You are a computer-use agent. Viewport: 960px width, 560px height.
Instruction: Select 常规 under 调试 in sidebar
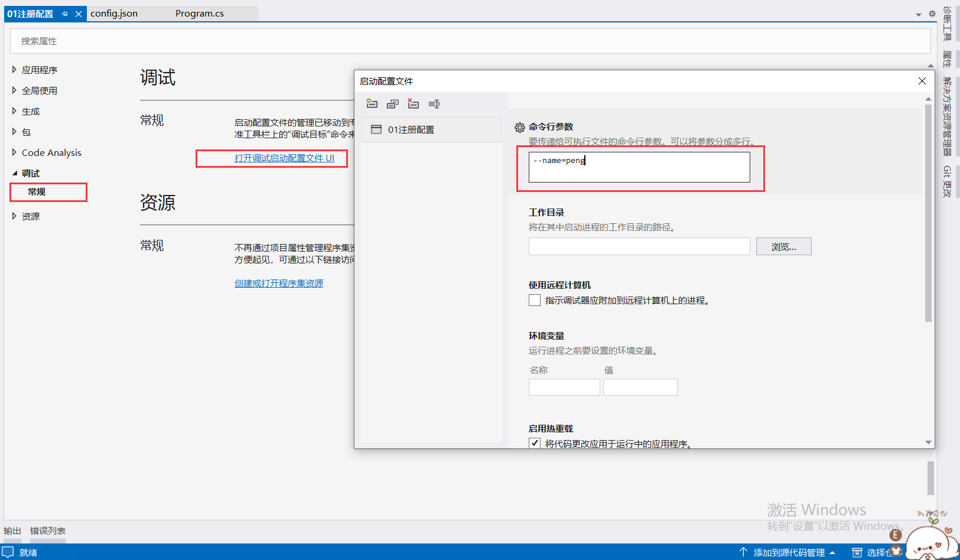37,192
